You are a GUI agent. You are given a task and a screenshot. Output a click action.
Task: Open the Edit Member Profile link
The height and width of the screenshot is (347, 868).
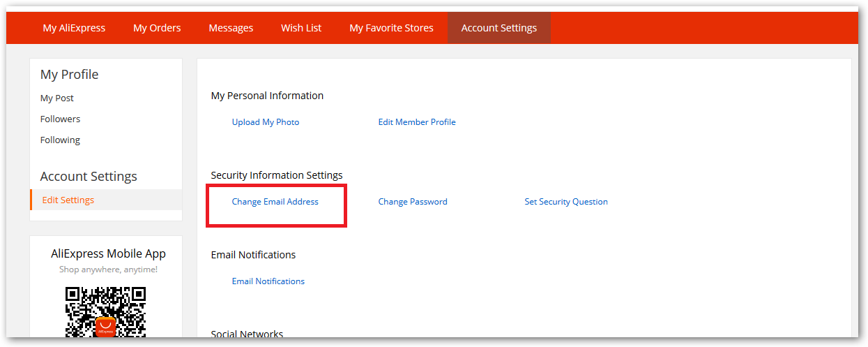click(417, 122)
